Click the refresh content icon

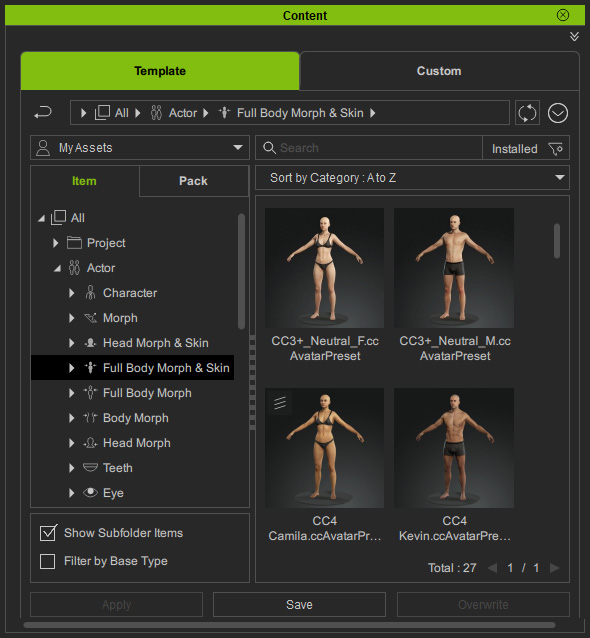tap(527, 113)
